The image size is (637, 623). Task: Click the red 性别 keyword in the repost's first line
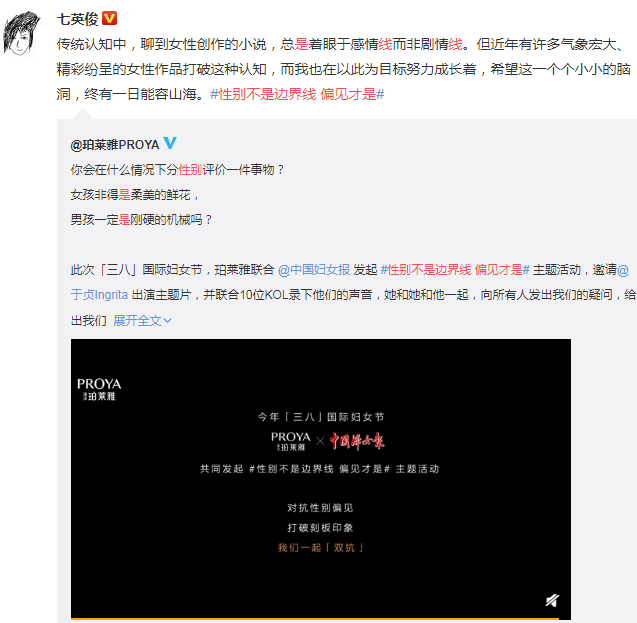click(x=191, y=170)
